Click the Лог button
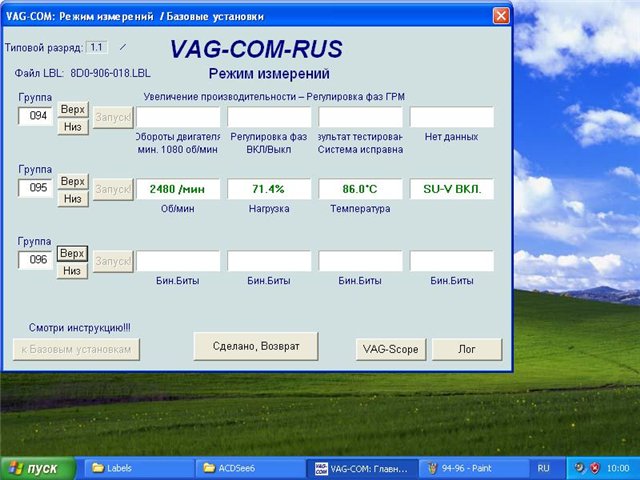Screen dimensions: 640x480 (x=467, y=349)
